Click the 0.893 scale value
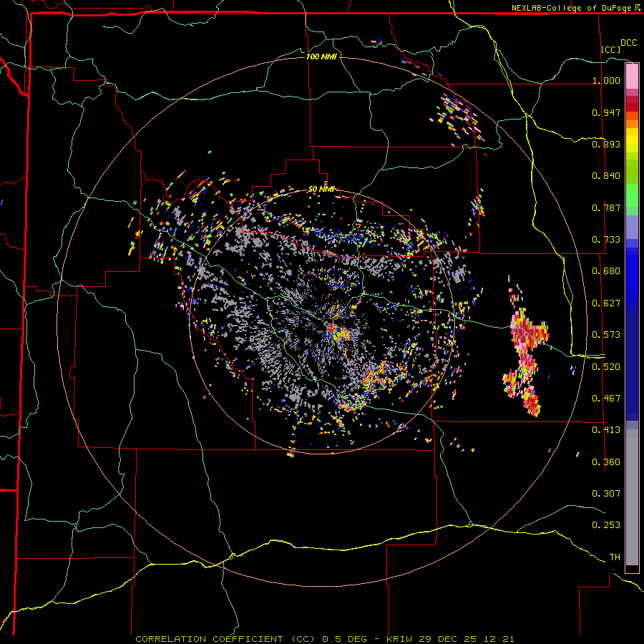 tap(606, 144)
